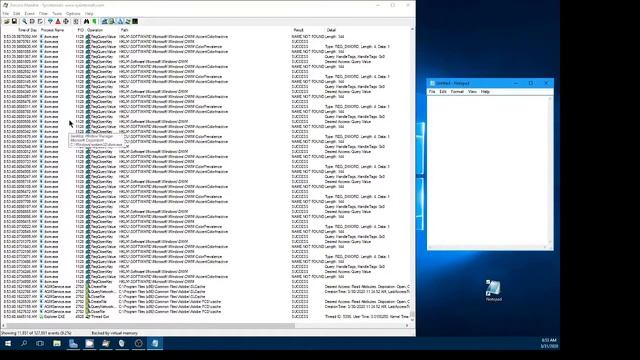This screenshot has height=360, width=640.
Task: Click the Process Name column header
Action: (52, 30)
